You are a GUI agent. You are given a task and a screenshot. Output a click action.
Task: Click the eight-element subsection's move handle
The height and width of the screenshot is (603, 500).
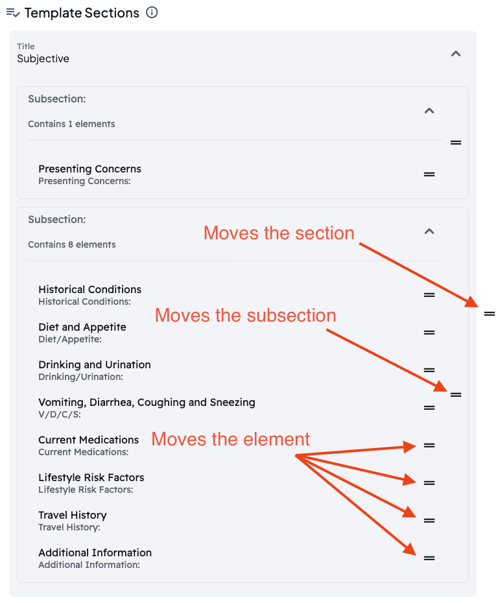456,395
